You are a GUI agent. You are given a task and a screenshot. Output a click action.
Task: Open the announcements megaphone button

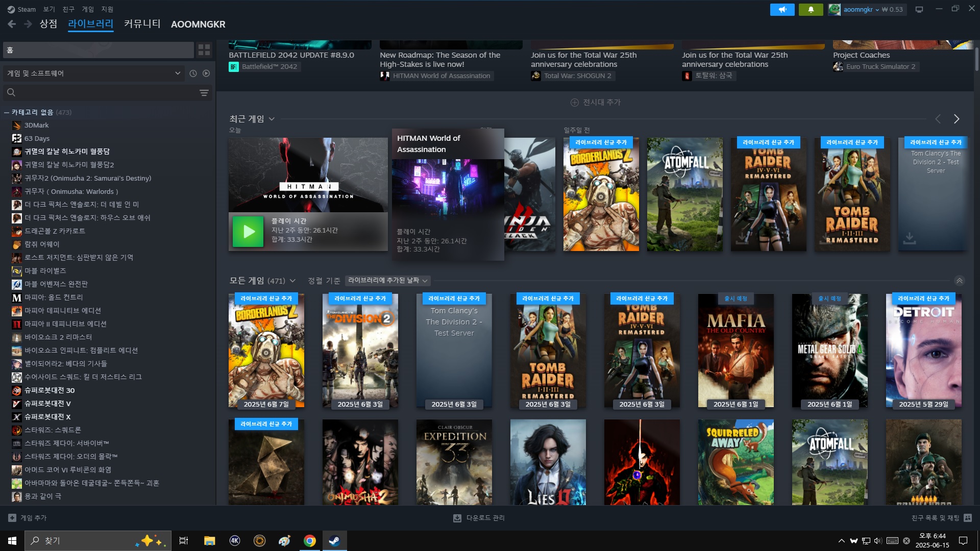[x=782, y=9]
